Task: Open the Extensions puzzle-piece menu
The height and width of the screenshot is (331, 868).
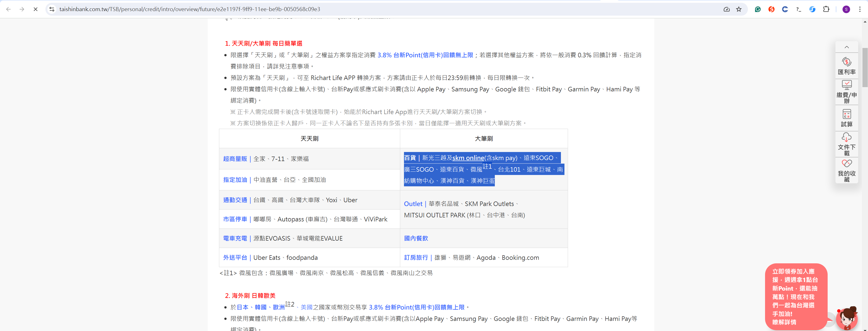Action: (x=826, y=9)
